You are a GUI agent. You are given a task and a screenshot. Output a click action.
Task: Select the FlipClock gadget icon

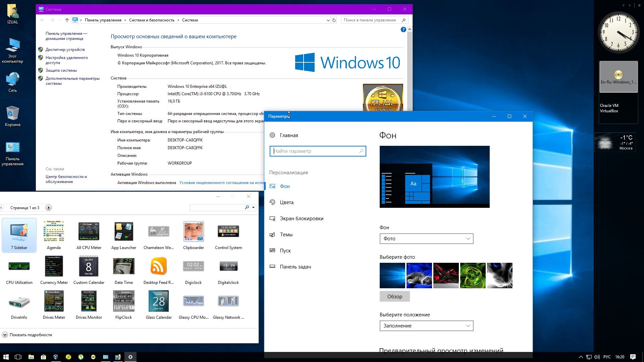123,301
